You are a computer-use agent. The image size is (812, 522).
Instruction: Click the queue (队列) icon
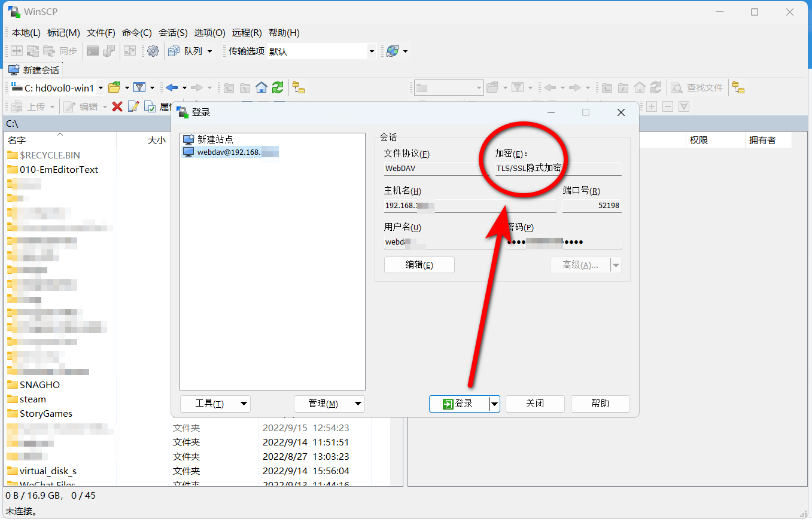[x=174, y=51]
